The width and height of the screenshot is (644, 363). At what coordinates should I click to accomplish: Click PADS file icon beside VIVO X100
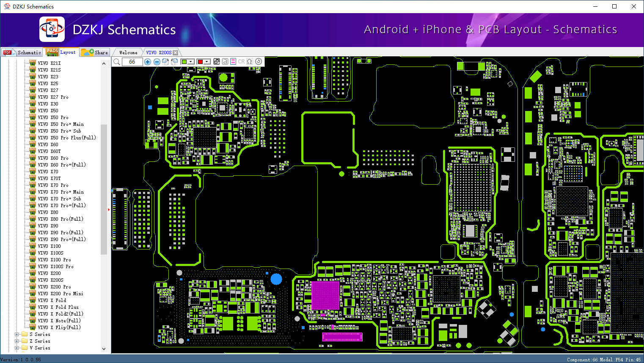tap(33, 246)
